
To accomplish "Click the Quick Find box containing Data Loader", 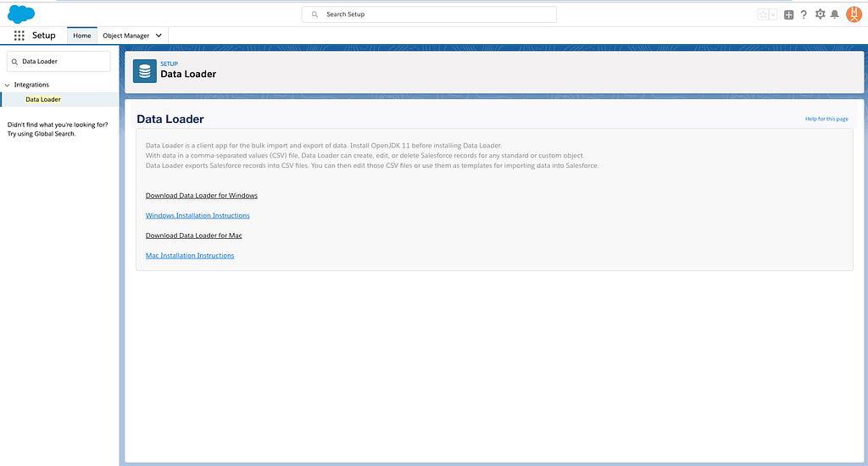I will 59,61.
